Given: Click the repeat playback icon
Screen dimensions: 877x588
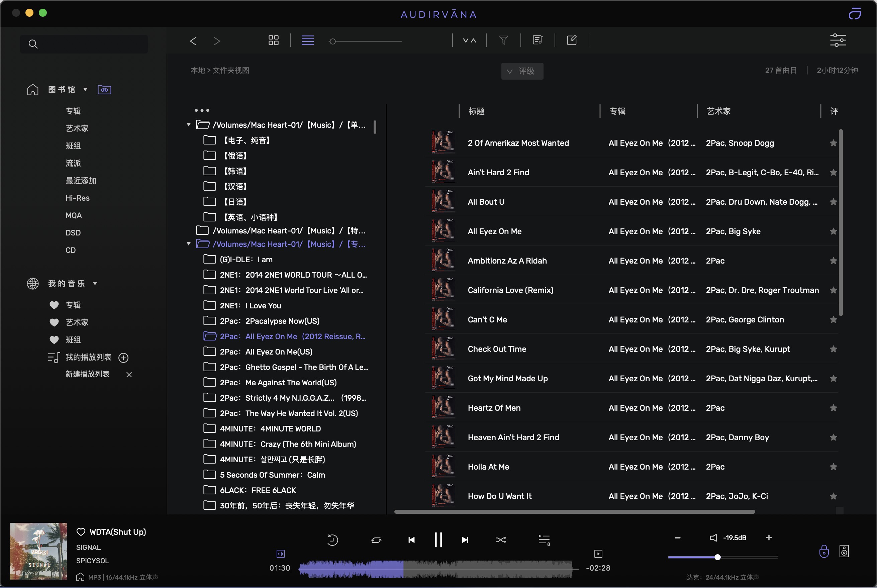Looking at the screenshot, I should click(x=376, y=540).
